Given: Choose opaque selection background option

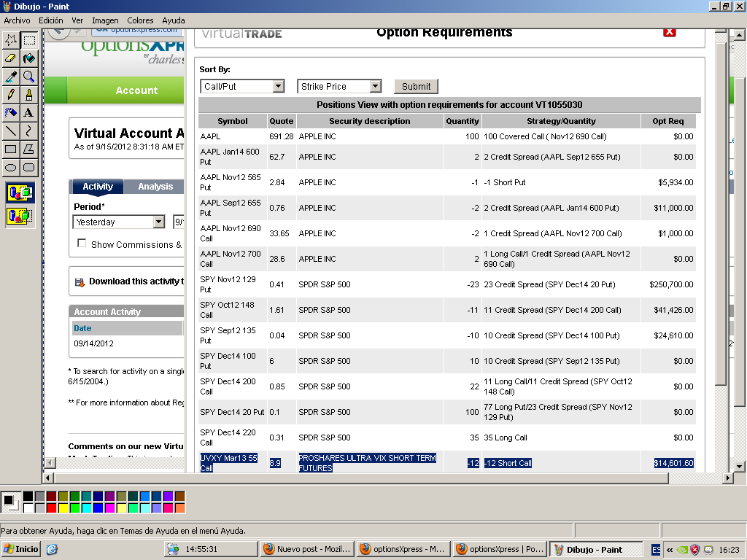Looking at the screenshot, I should [20, 192].
